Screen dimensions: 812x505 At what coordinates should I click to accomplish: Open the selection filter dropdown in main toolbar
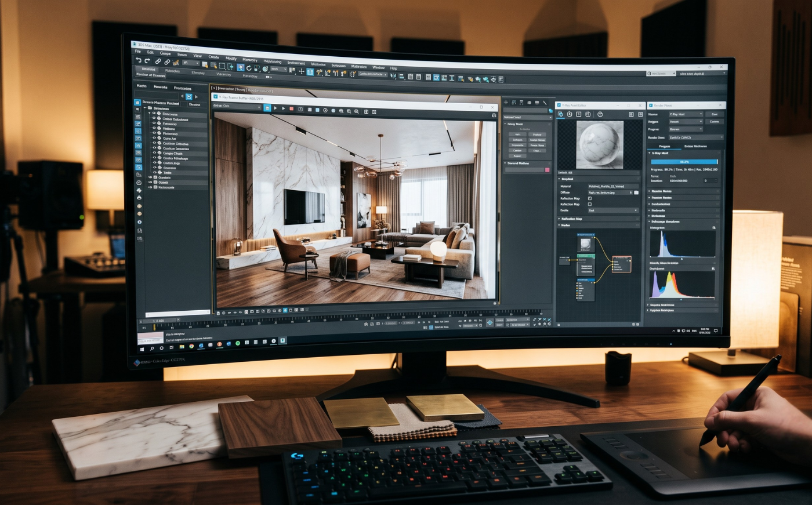[191, 63]
